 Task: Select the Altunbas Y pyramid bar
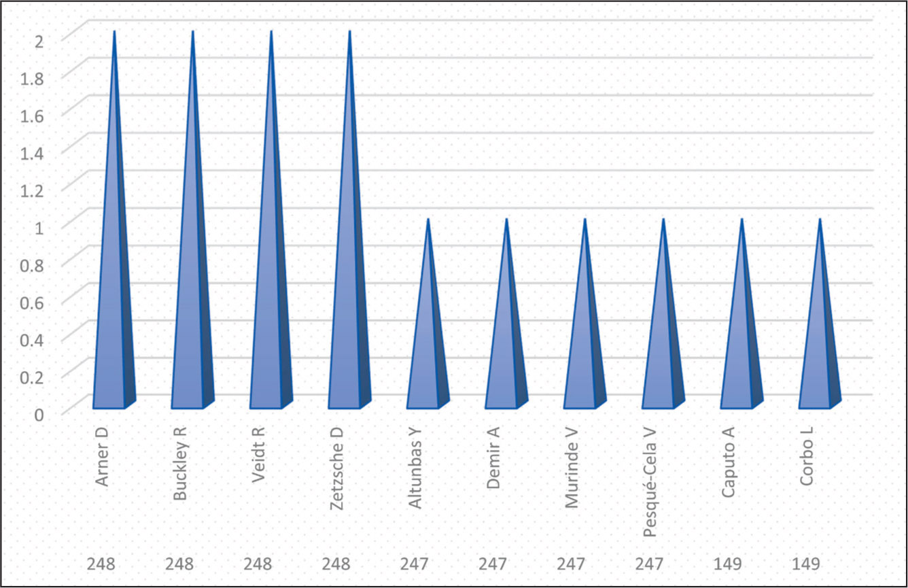(428, 313)
